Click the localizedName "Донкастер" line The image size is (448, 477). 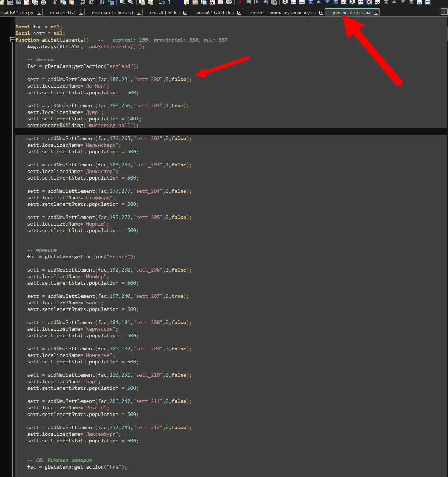[x=73, y=172]
